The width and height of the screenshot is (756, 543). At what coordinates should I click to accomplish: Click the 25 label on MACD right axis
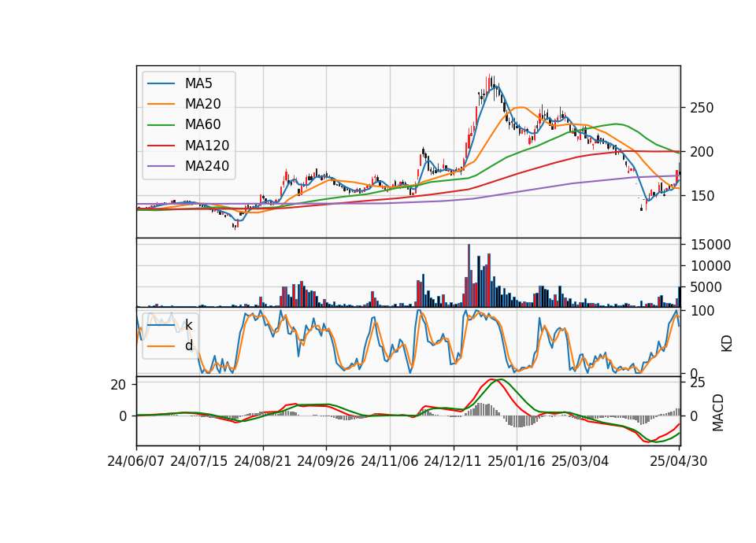698,383
